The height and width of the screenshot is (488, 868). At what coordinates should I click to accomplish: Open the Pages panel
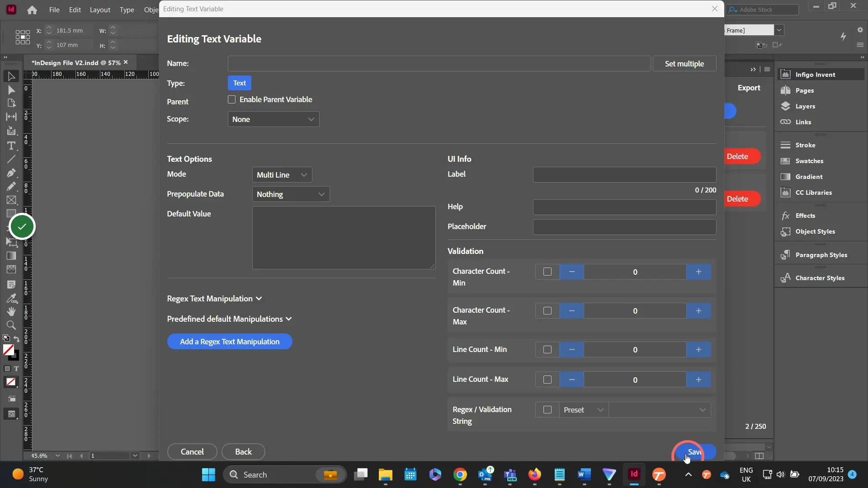click(x=804, y=90)
